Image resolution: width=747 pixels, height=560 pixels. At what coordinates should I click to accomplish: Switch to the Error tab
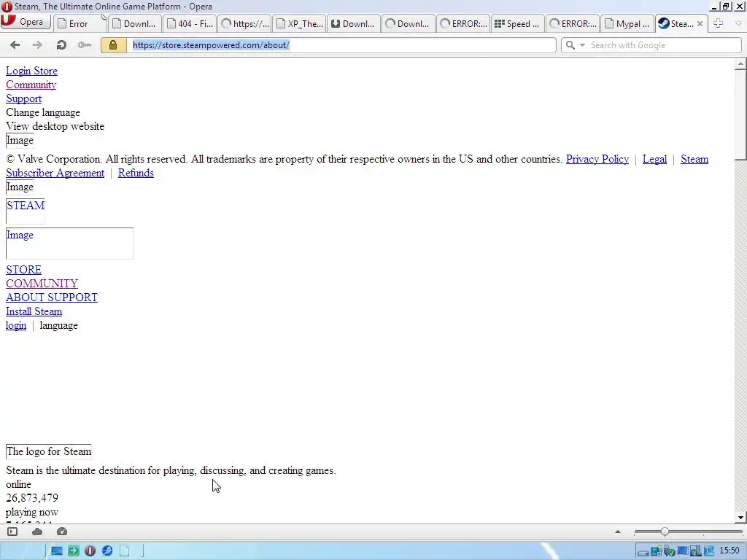tap(80, 24)
